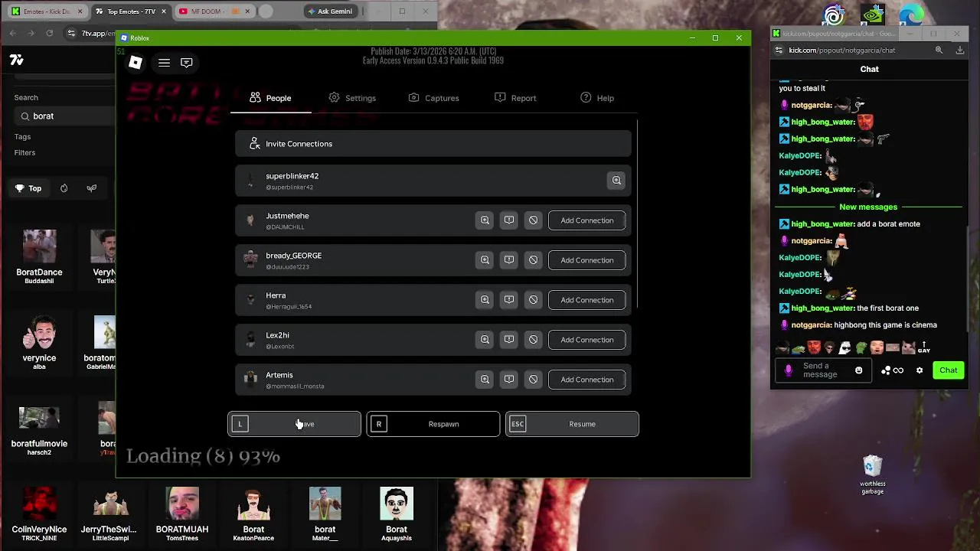Add Connection with Artemis

click(587, 380)
